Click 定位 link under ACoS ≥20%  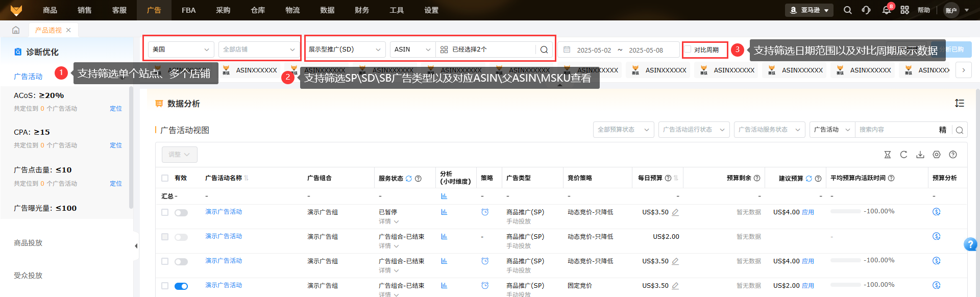coord(116,109)
